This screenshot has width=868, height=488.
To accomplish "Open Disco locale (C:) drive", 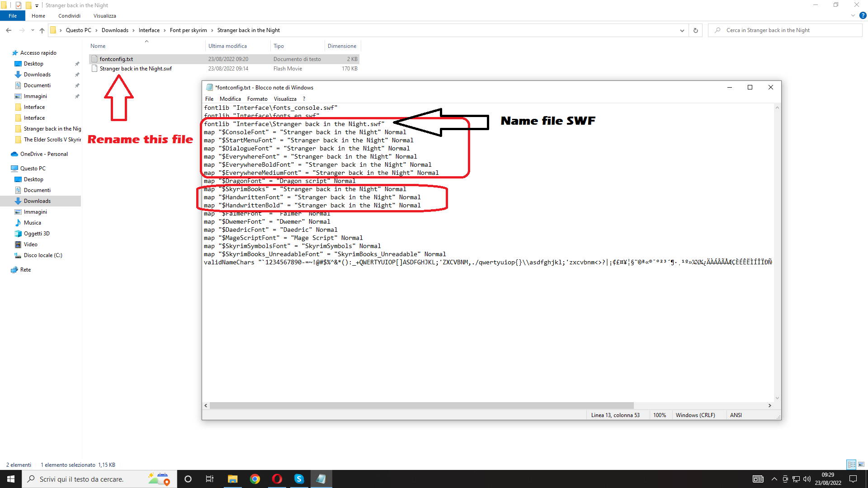I will click(x=43, y=255).
